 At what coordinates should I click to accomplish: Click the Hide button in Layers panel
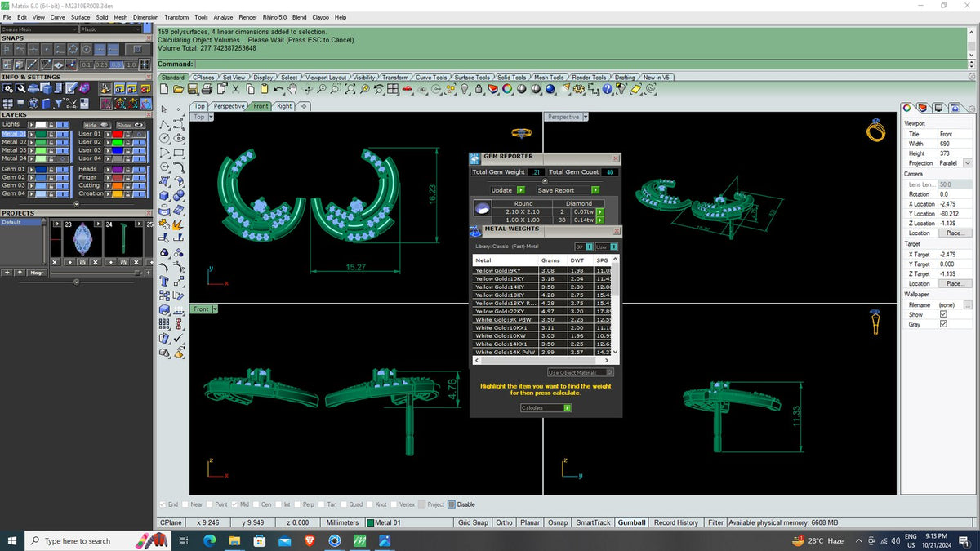tap(97, 125)
